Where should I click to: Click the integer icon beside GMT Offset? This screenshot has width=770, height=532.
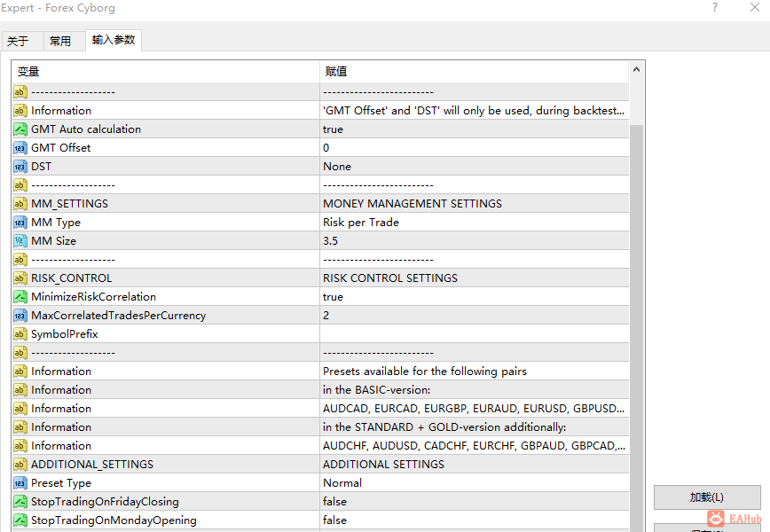[20, 148]
